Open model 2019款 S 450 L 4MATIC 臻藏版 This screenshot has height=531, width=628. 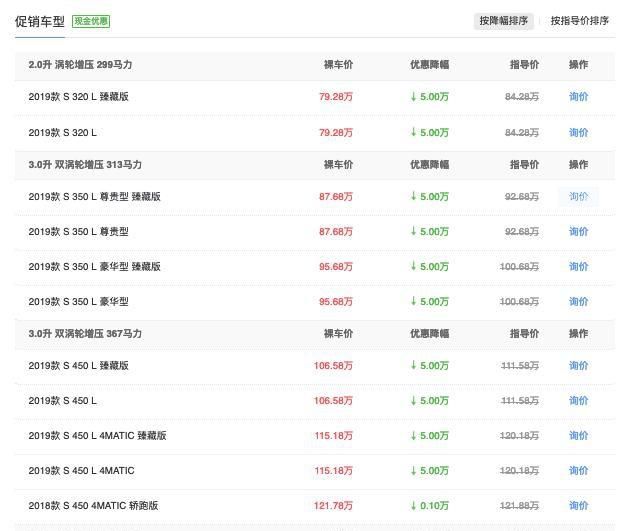click(x=97, y=436)
